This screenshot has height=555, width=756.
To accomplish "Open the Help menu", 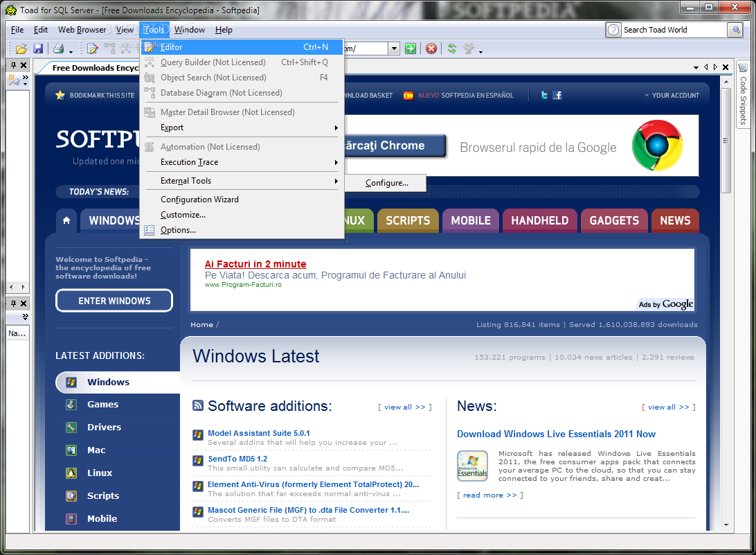I will click(x=224, y=30).
